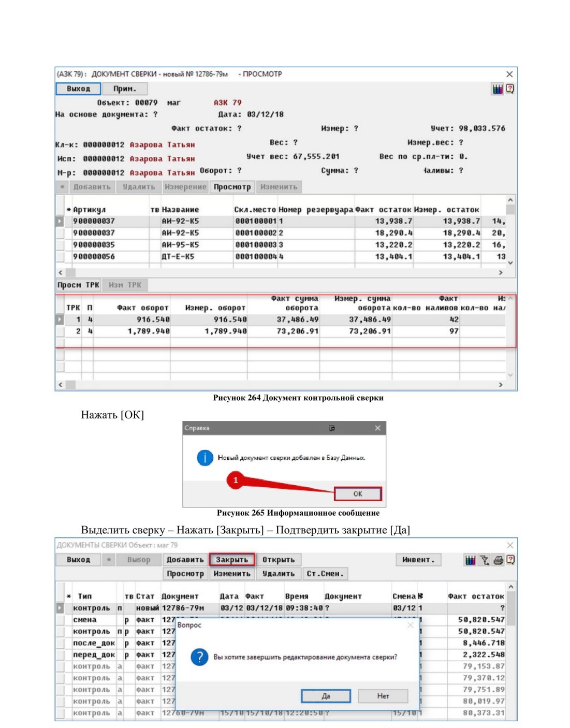Viewport: 570px width, 728px height.
Task: Click the Смена column header
Action: coord(404,596)
